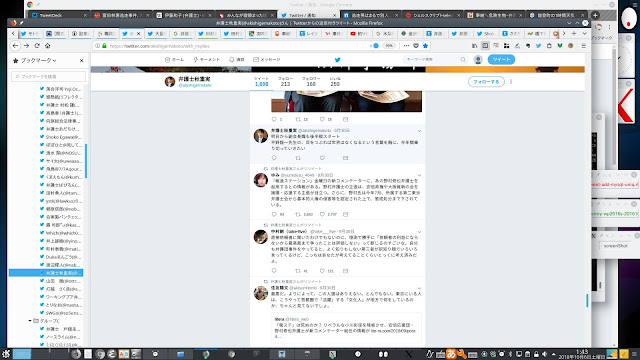Expand the dropdown arrow on ゆみ's tweet
Image resolution: width=640 pixels, height=360 pixels.
[x=419, y=176]
